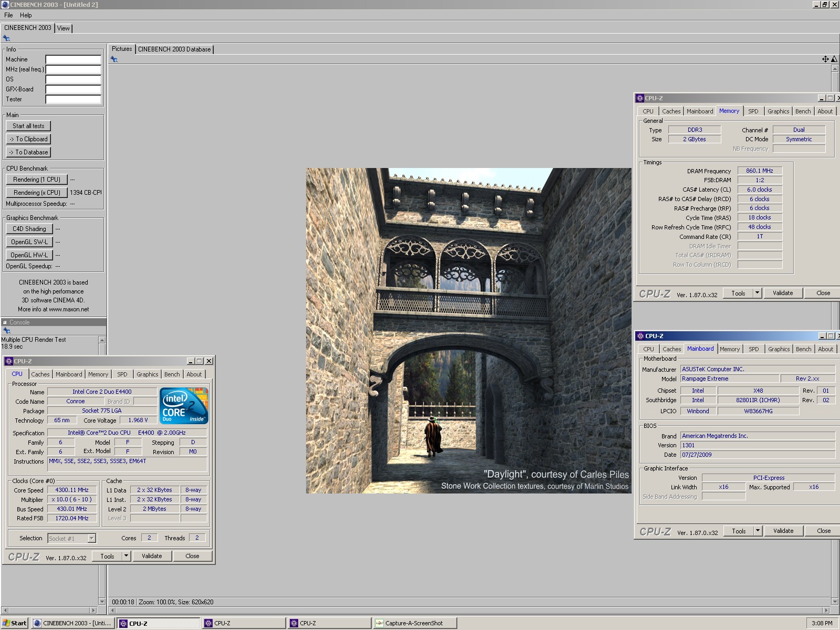Image resolution: width=840 pixels, height=630 pixels.
Task: Click the To Database button
Action: [x=28, y=152]
